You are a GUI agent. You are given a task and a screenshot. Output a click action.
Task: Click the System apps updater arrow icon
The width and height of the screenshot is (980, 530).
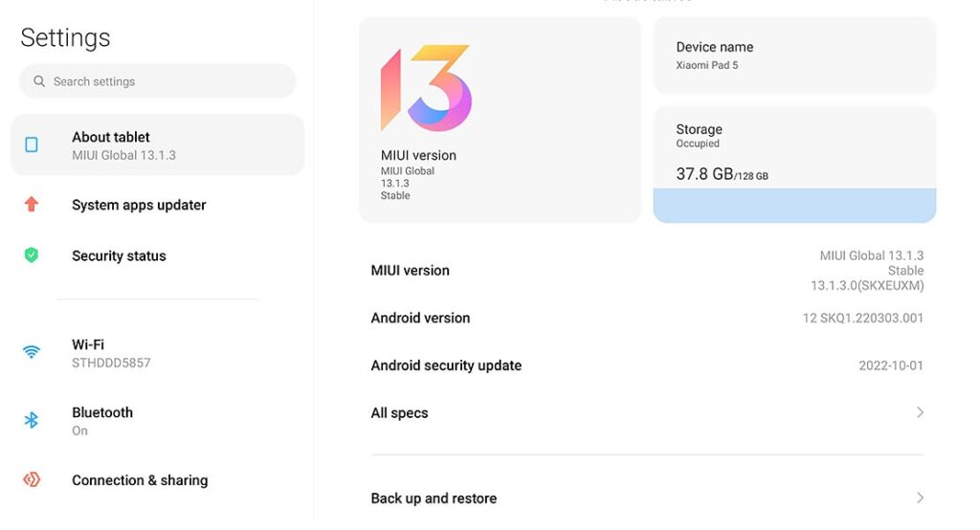pos(32,204)
